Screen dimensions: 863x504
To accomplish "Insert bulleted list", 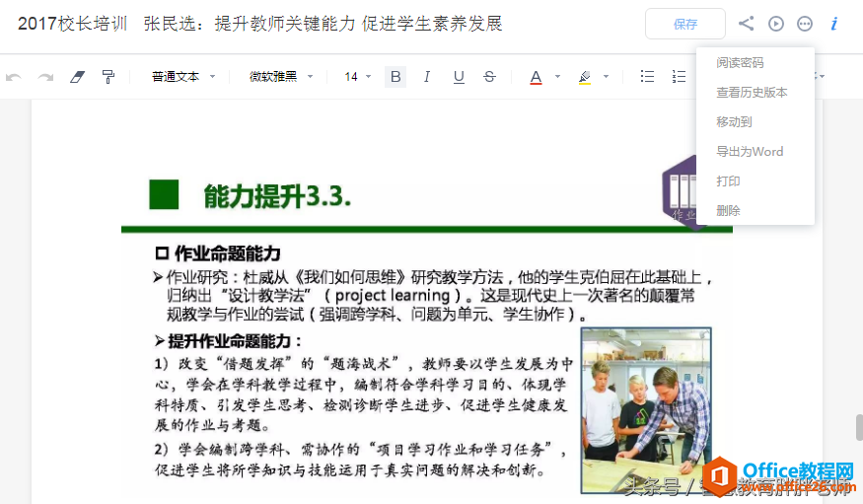I will coord(647,77).
